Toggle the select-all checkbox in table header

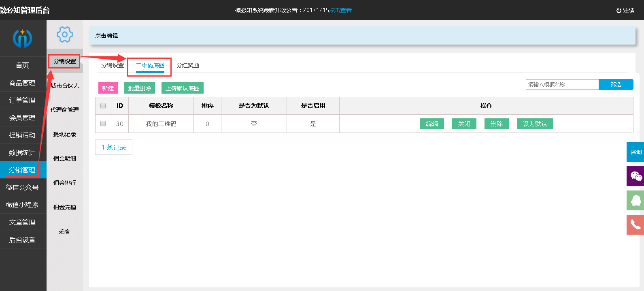coord(103,106)
